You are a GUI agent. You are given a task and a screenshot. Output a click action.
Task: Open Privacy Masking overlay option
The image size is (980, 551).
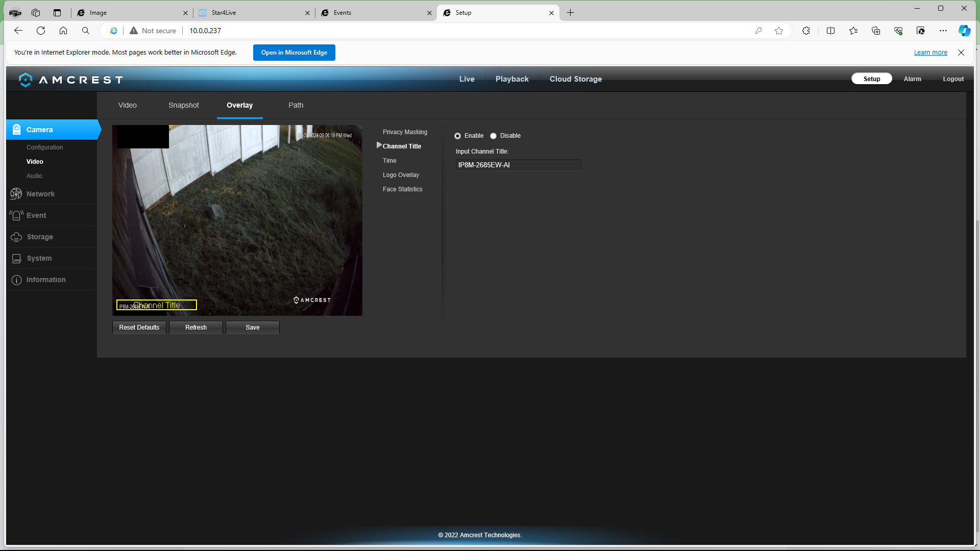pyautogui.click(x=405, y=132)
